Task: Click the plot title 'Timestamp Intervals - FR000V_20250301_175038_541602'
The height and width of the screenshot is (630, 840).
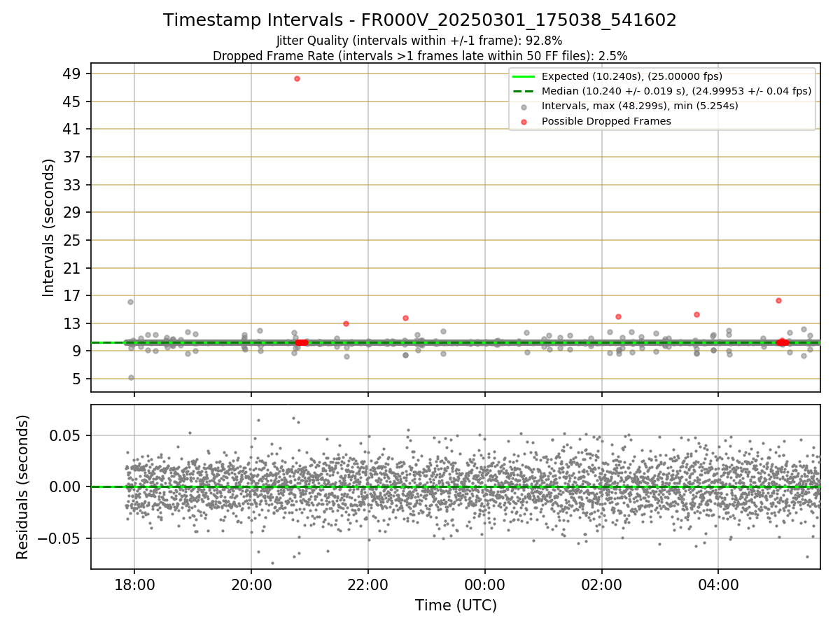Action: click(x=420, y=20)
